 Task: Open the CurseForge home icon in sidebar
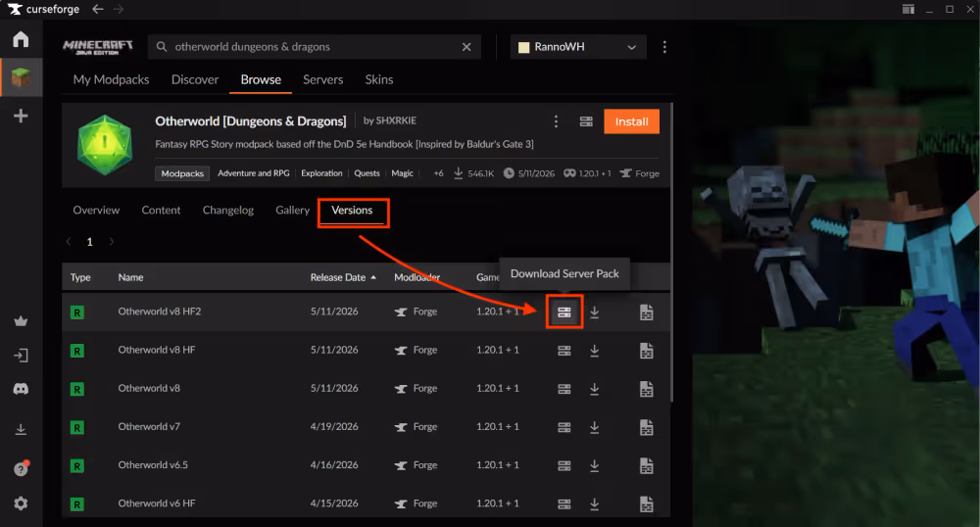(21, 39)
